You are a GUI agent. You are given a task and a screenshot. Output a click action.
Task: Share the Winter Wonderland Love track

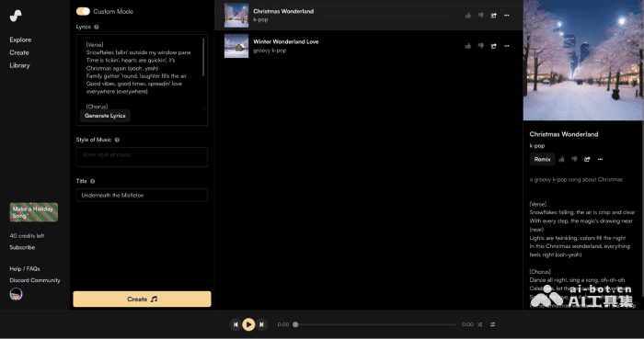(x=494, y=46)
